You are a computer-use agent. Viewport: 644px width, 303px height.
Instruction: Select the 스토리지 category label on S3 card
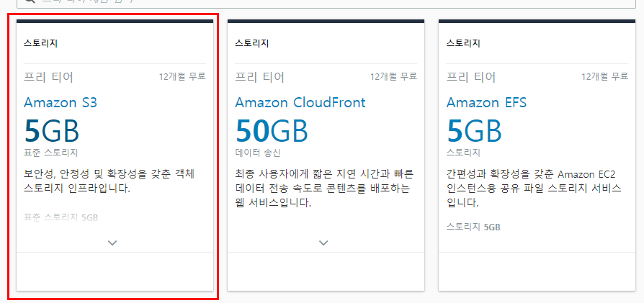40,43
